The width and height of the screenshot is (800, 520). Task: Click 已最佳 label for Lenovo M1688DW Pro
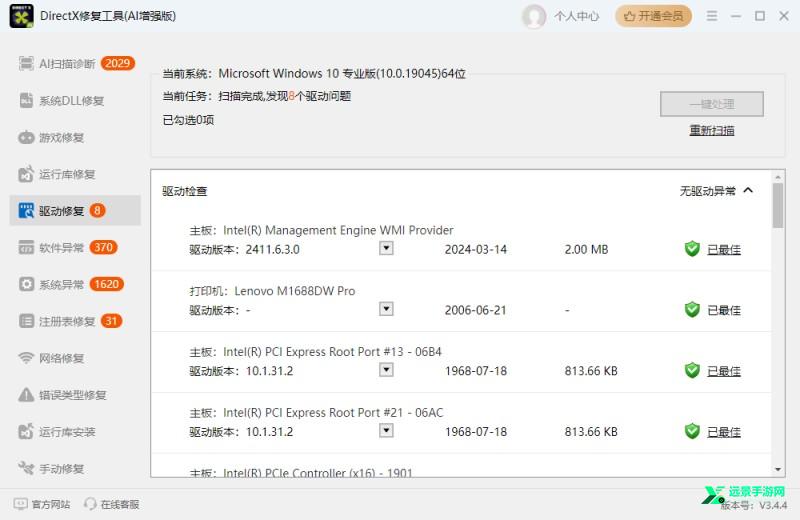[x=724, y=310]
